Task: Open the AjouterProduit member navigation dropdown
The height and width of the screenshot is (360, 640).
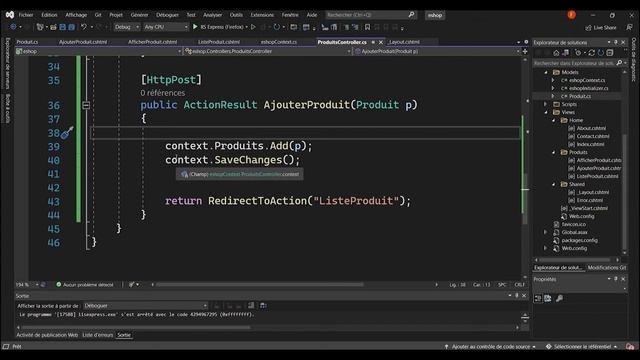Action: 437,51
